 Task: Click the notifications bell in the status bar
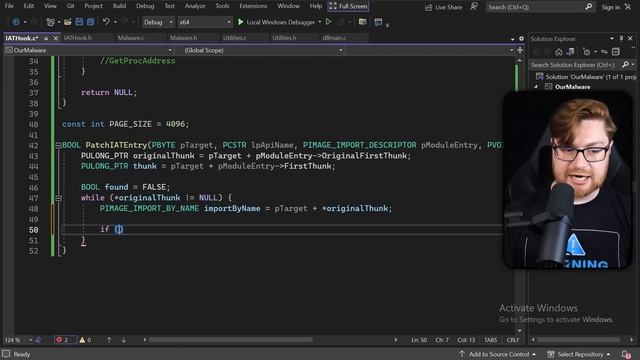click(x=626, y=354)
